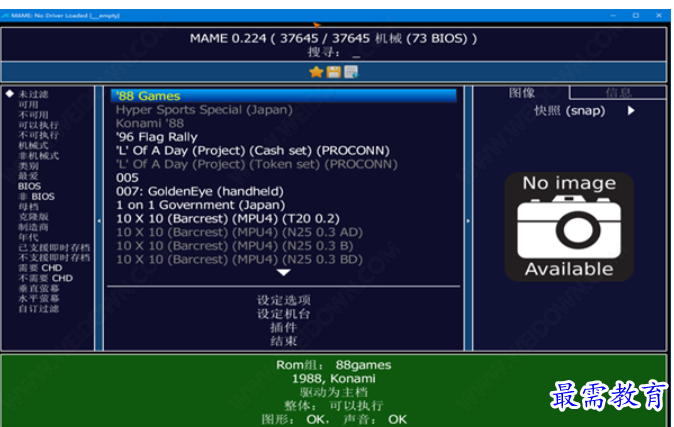Open the 插件 plugins menu
This screenshot has height=427, width=674.
[284, 328]
